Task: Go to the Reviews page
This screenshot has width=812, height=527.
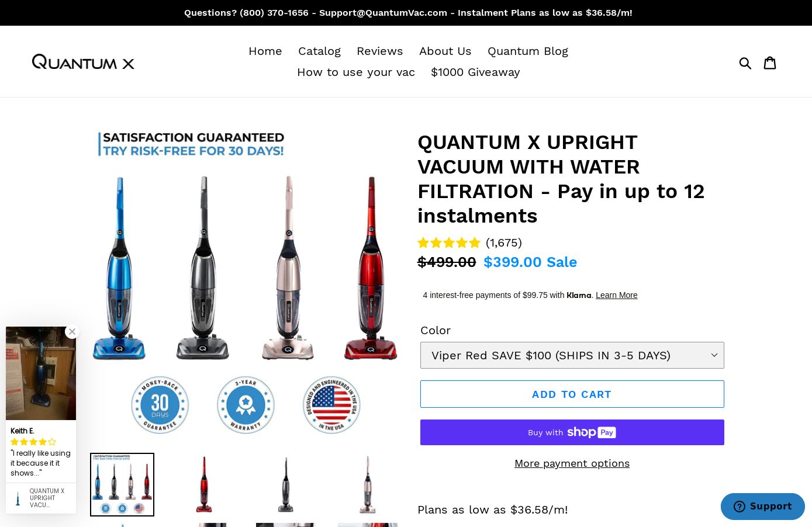Action: [380, 51]
